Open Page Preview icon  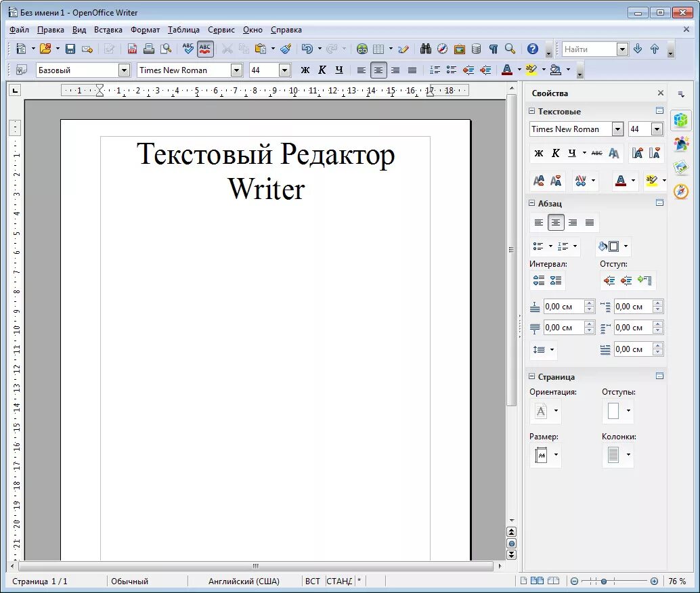[166, 49]
